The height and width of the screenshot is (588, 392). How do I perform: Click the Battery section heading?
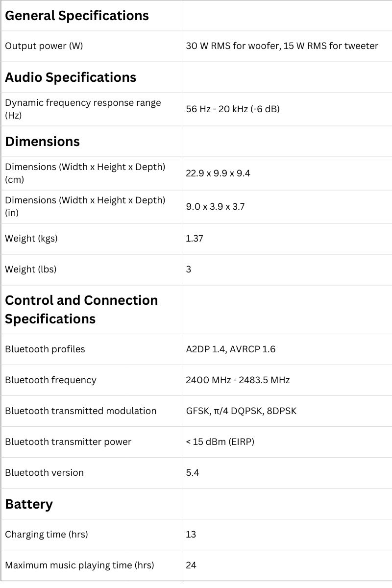pos(29,504)
